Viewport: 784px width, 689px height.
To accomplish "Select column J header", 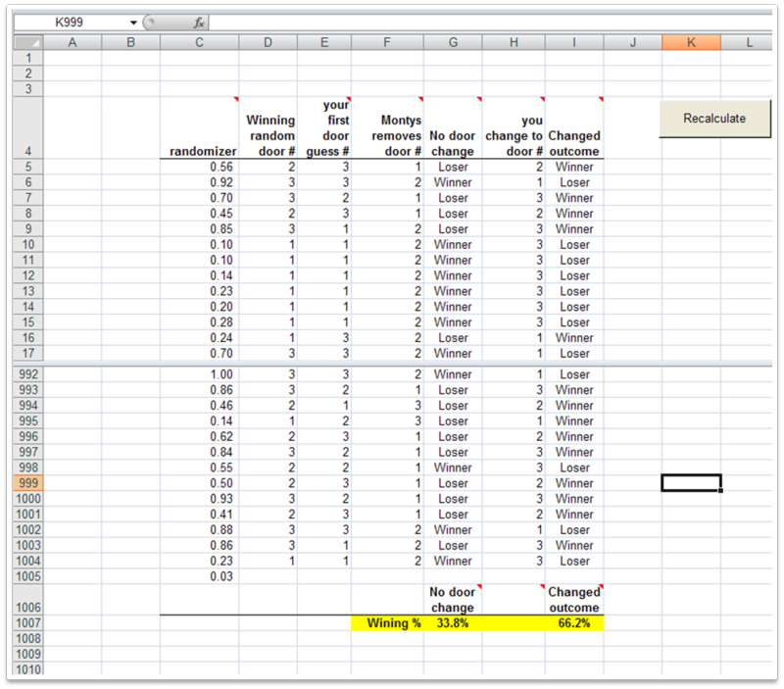I will click(633, 42).
